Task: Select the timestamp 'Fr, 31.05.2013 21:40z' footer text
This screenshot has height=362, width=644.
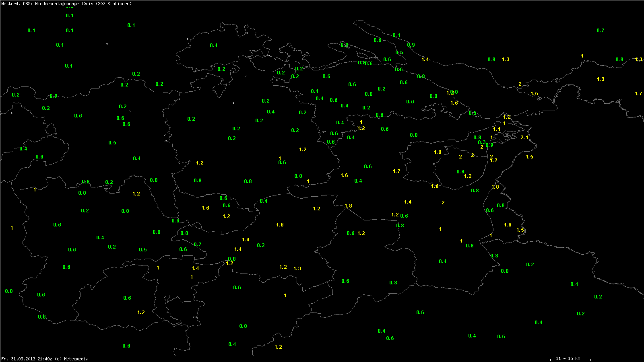Action: pos(27,359)
